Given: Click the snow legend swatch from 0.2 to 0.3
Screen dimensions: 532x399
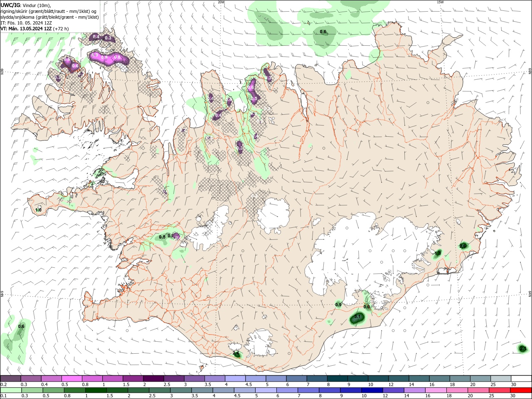Looking at the screenshot, I should (x=11, y=378).
